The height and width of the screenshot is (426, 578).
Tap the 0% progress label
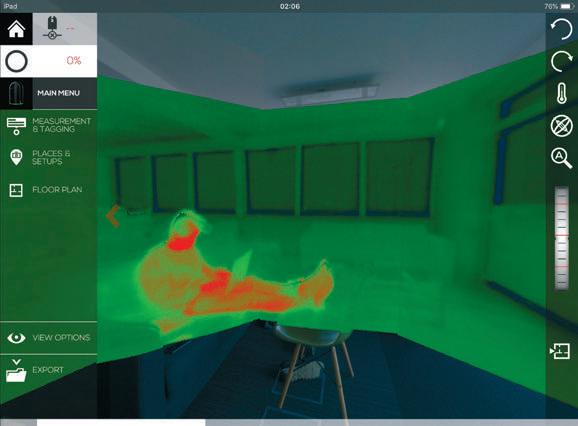coord(74,60)
